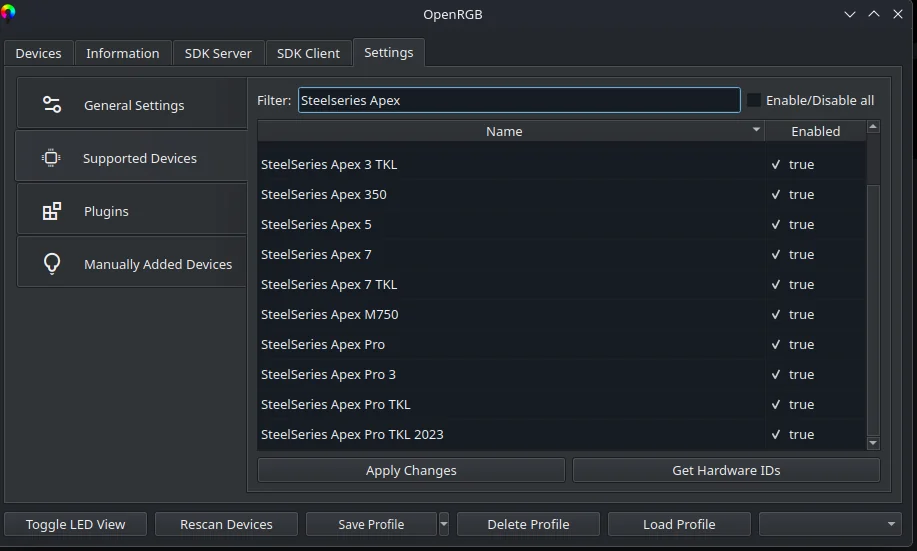Uncheck enabled for SteelSeries Apex 3 TKL
This screenshot has height=551, width=917.
tap(776, 164)
